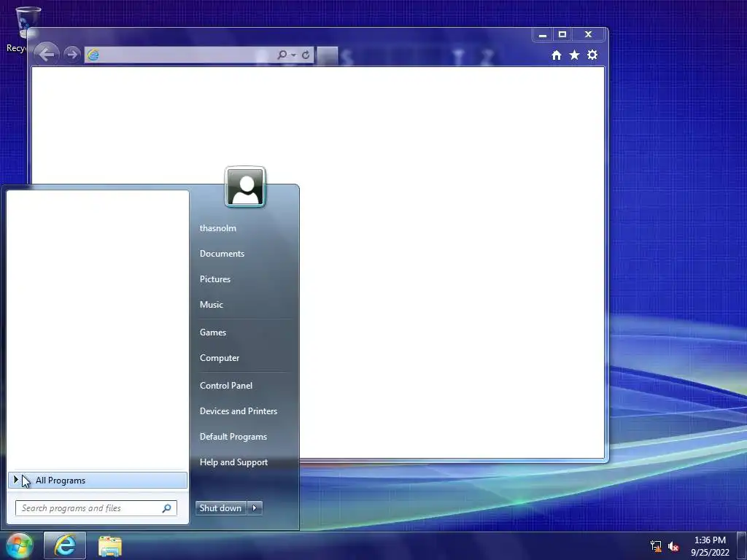747x560 pixels.
Task: Open Devices and Printers
Action: pyautogui.click(x=239, y=411)
